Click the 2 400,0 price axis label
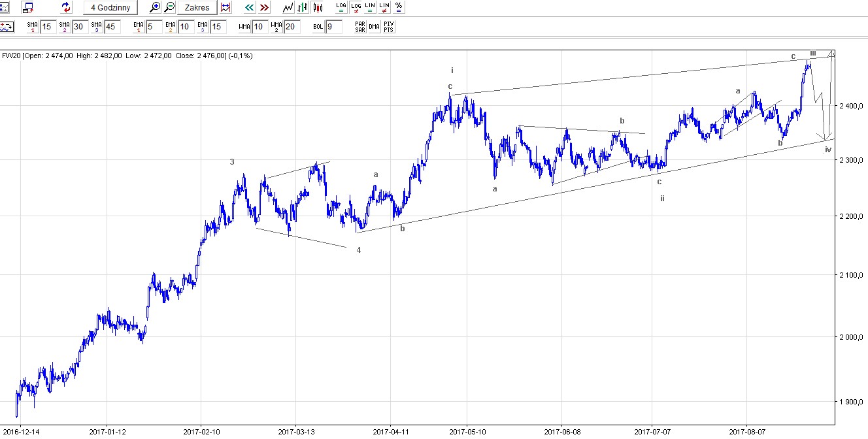Image resolution: width=868 pixels, height=439 pixels. (x=852, y=106)
